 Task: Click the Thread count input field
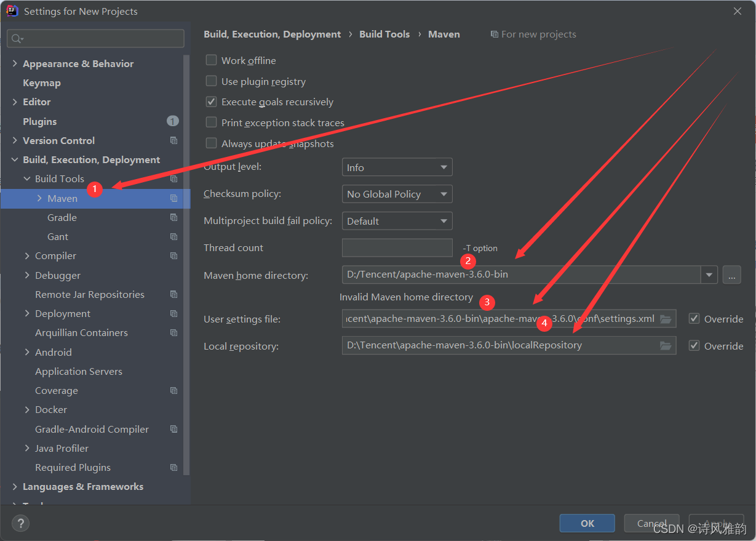(x=397, y=247)
